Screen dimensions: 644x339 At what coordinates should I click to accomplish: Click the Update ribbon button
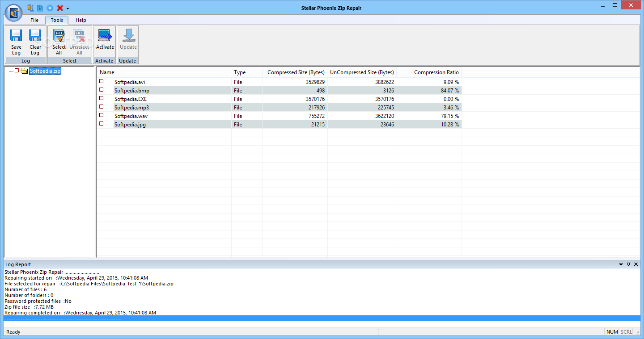click(128, 39)
